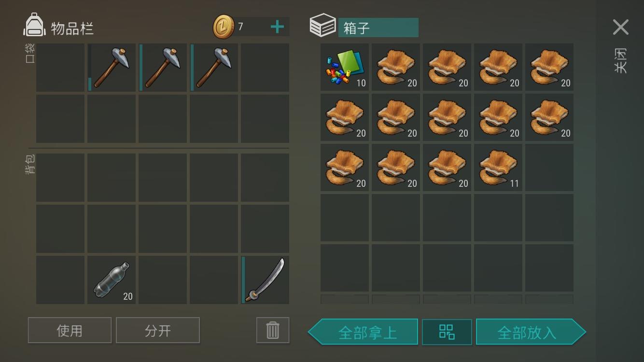Viewport: 644px width, 362px height.
Task: Select the fox fur stack showing 11
Action: coord(498,167)
